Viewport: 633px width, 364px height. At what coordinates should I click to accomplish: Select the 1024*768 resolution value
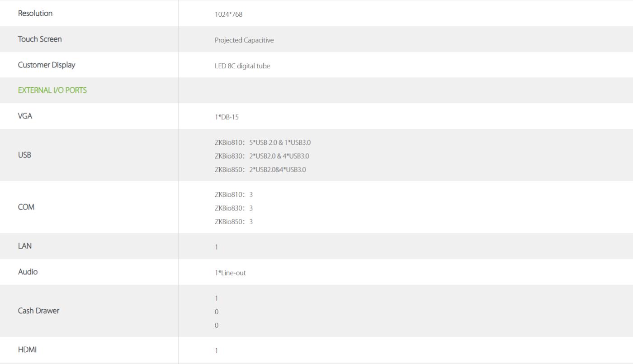[229, 14]
